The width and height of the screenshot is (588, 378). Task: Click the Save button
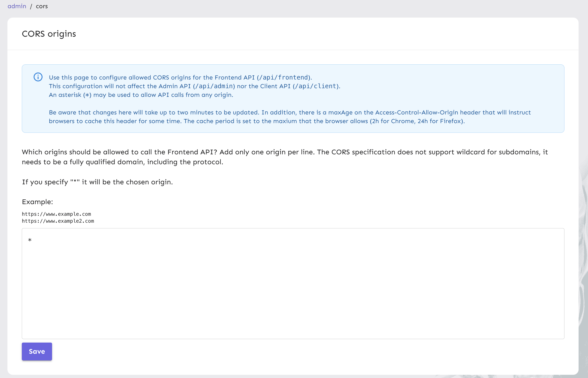click(x=37, y=351)
